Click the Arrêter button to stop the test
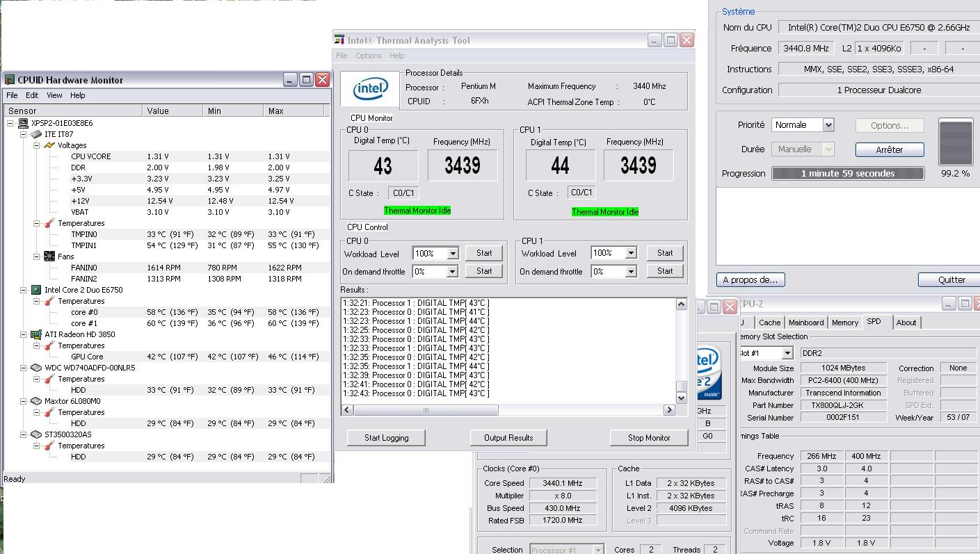The image size is (980, 554). 889,149
